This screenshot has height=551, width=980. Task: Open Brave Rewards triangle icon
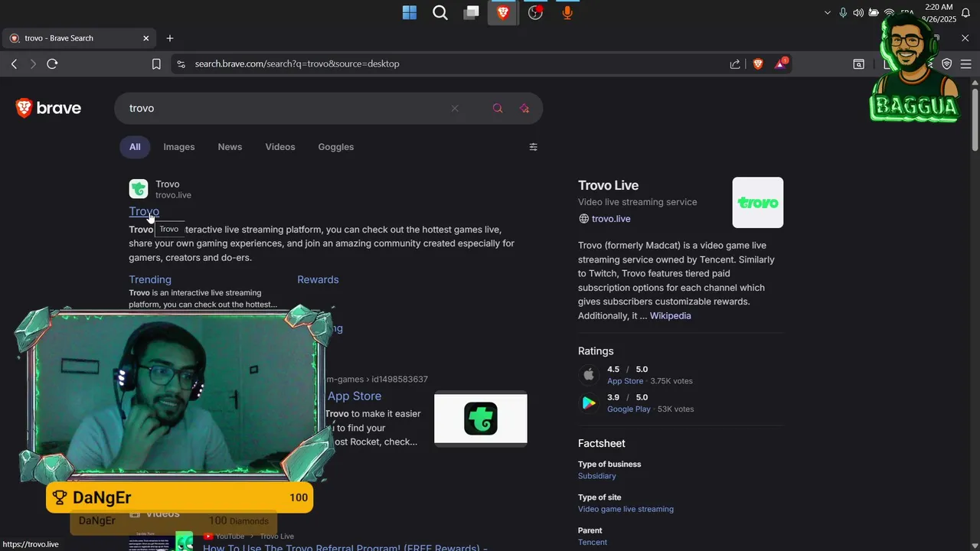pyautogui.click(x=780, y=64)
